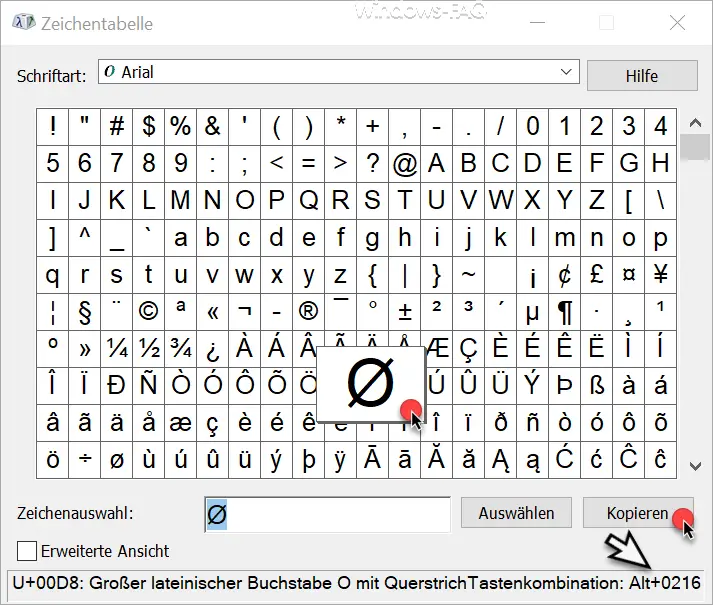Select the section § symbol
The width and height of the screenshot is (713, 605).
click(85, 312)
